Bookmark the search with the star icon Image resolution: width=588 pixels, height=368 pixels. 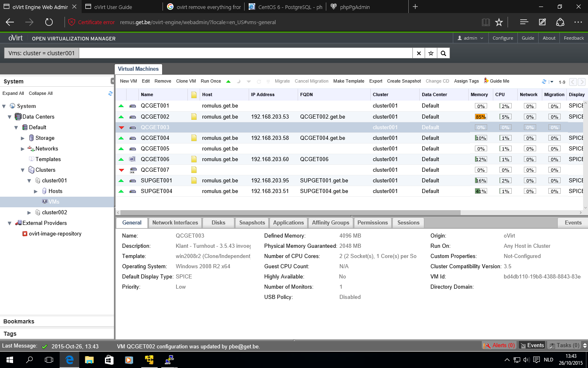click(x=431, y=53)
